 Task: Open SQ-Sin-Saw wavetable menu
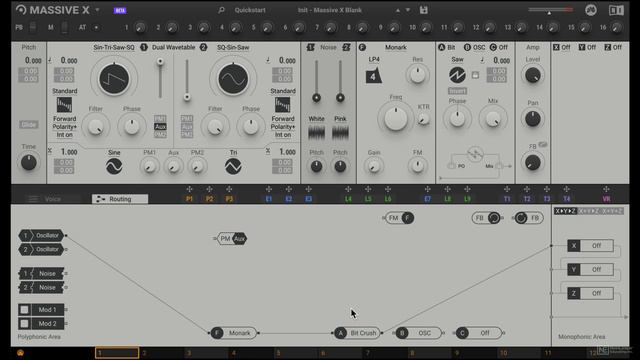coord(233,47)
